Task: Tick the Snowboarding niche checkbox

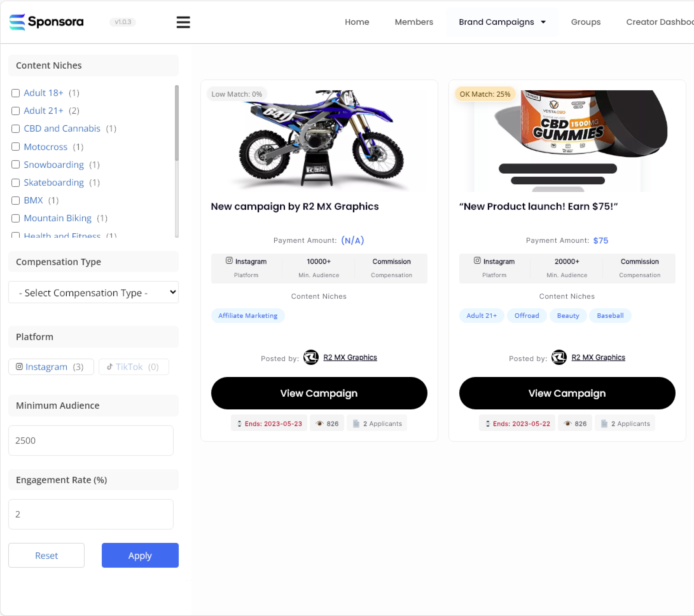Action: point(16,165)
